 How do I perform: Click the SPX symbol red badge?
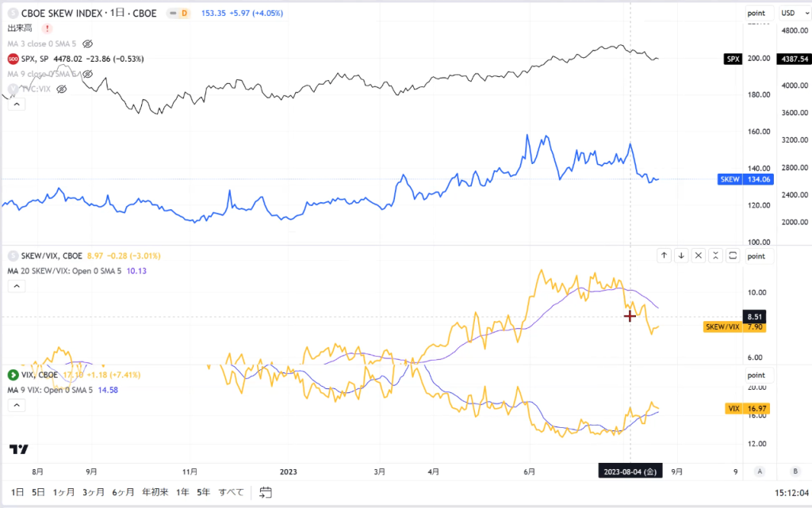(x=13, y=59)
